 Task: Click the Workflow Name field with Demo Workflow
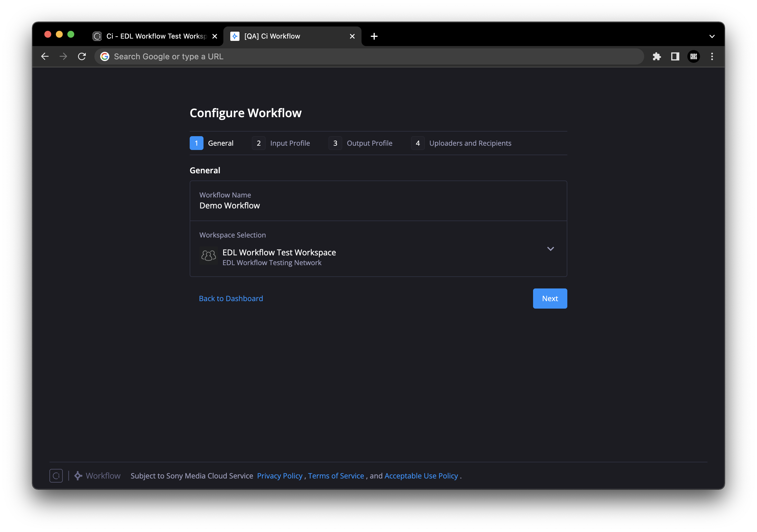(x=378, y=201)
